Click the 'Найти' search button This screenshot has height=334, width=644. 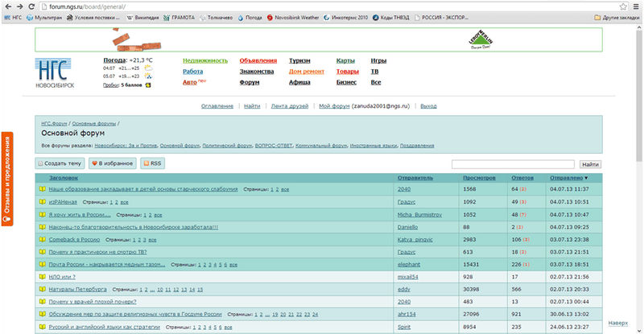click(x=590, y=164)
